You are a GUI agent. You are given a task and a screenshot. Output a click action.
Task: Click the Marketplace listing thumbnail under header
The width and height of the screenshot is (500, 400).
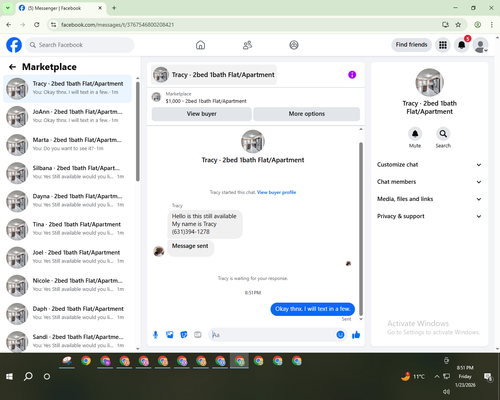(156, 97)
